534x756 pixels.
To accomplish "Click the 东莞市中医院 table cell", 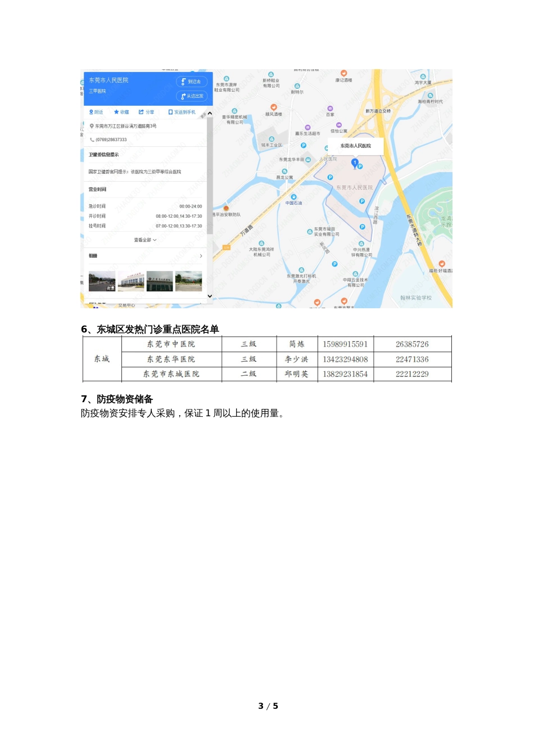I will click(171, 344).
